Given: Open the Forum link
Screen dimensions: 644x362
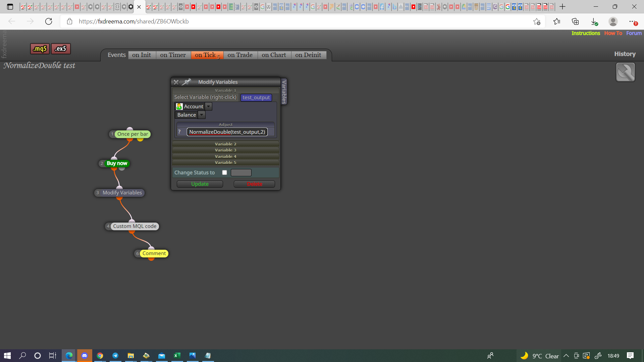Looking at the screenshot, I should tap(634, 33).
